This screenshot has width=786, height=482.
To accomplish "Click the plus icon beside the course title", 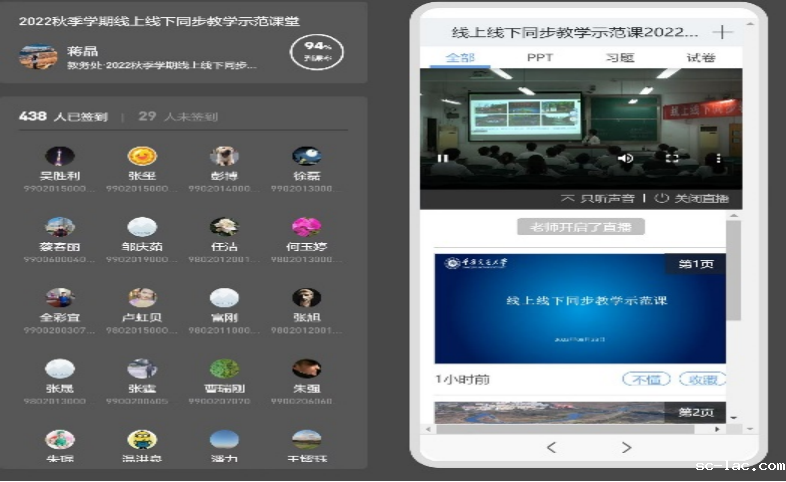I will [722, 32].
